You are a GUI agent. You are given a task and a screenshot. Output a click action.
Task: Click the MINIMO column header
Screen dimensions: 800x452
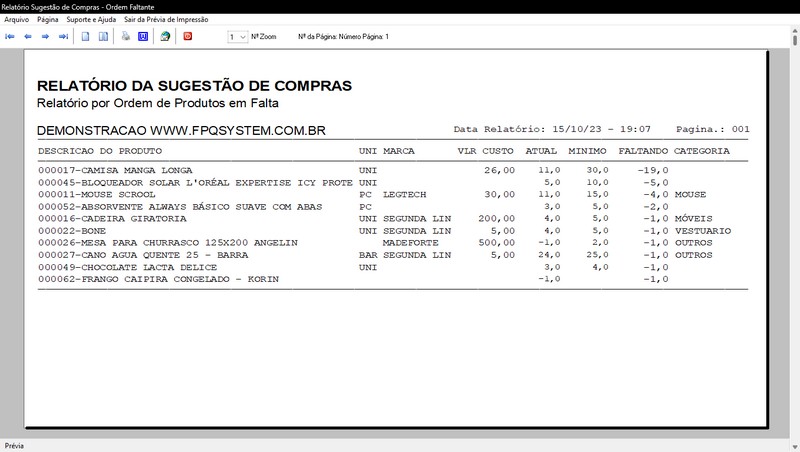pos(587,151)
